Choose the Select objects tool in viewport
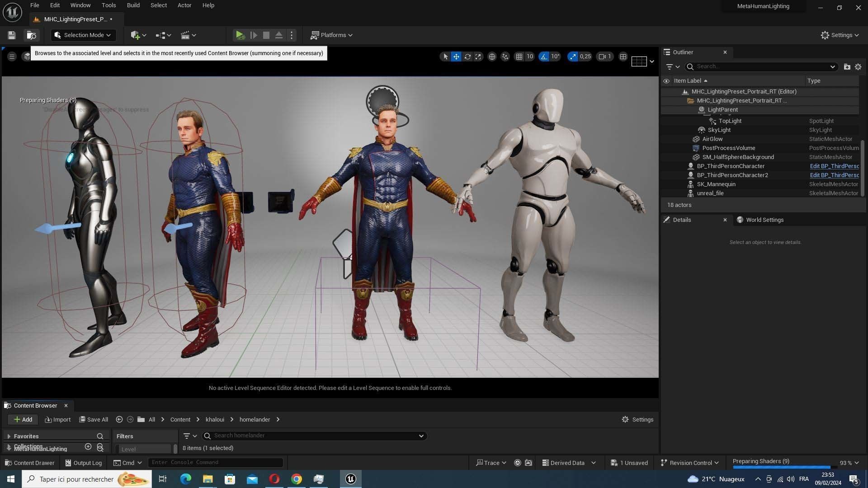Image resolution: width=868 pixels, height=488 pixels. click(445, 56)
